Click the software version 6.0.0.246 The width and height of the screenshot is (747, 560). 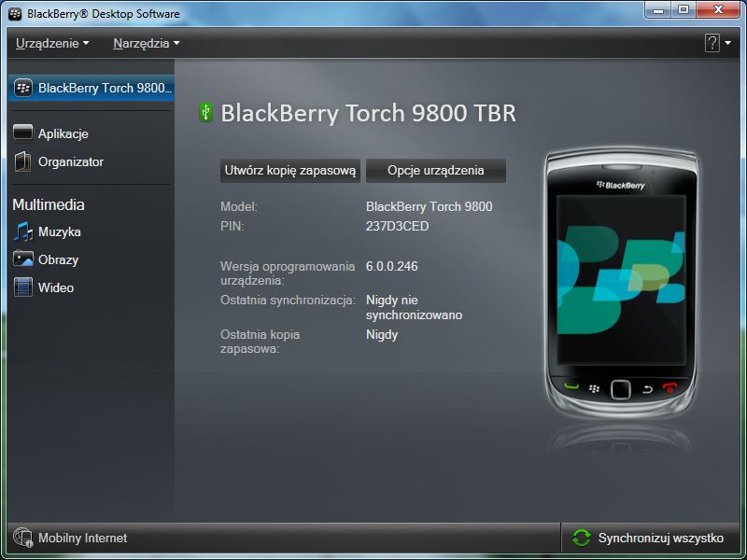391,266
